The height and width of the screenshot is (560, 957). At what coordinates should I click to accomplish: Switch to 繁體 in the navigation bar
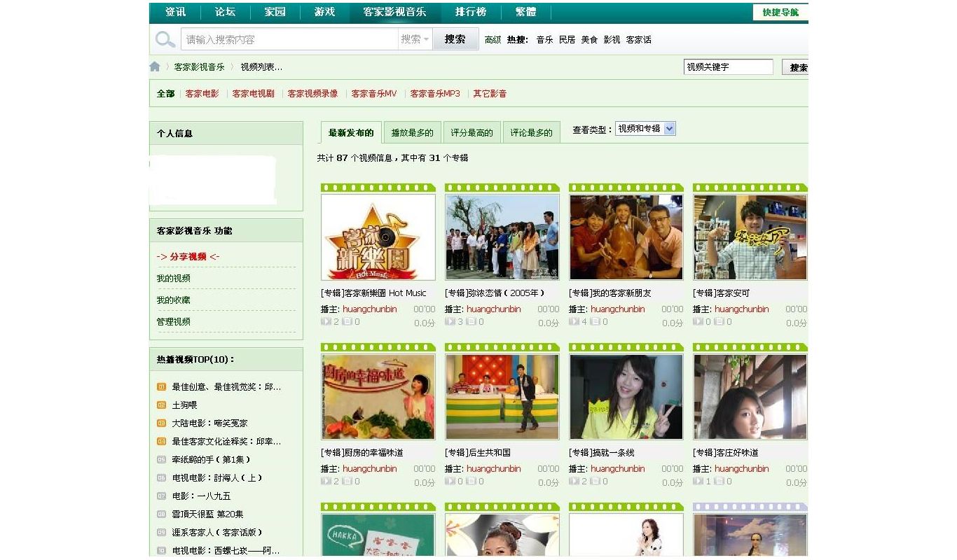point(525,12)
